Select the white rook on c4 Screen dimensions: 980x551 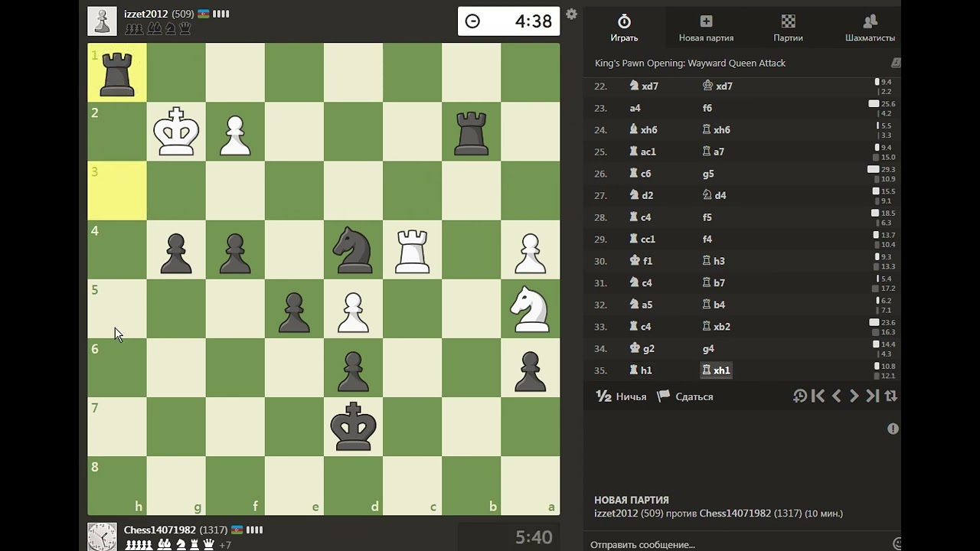pos(412,249)
